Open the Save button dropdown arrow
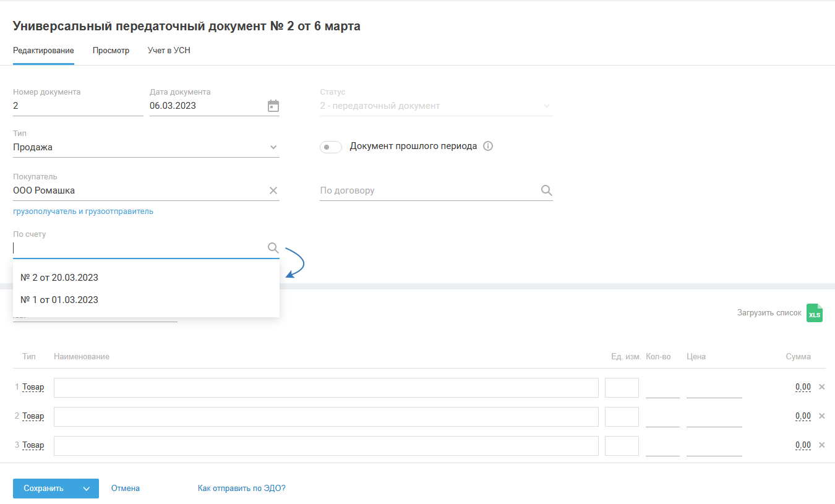The width and height of the screenshot is (835, 504). tap(87, 489)
